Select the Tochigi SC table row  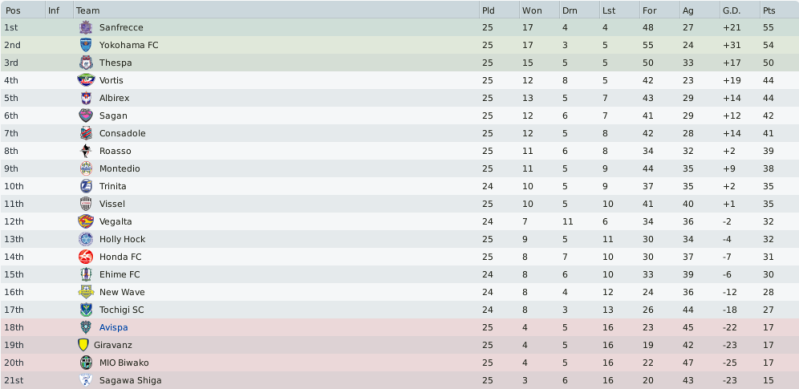pos(400,309)
